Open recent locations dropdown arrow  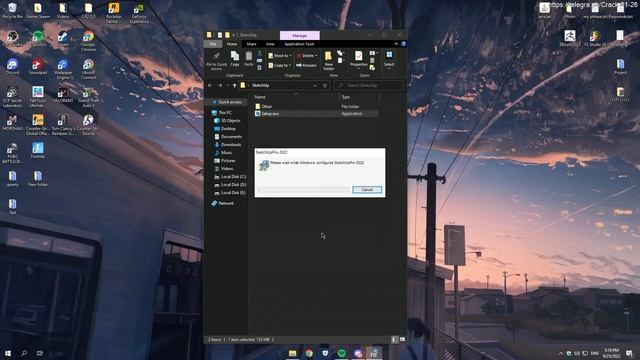click(227, 85)
